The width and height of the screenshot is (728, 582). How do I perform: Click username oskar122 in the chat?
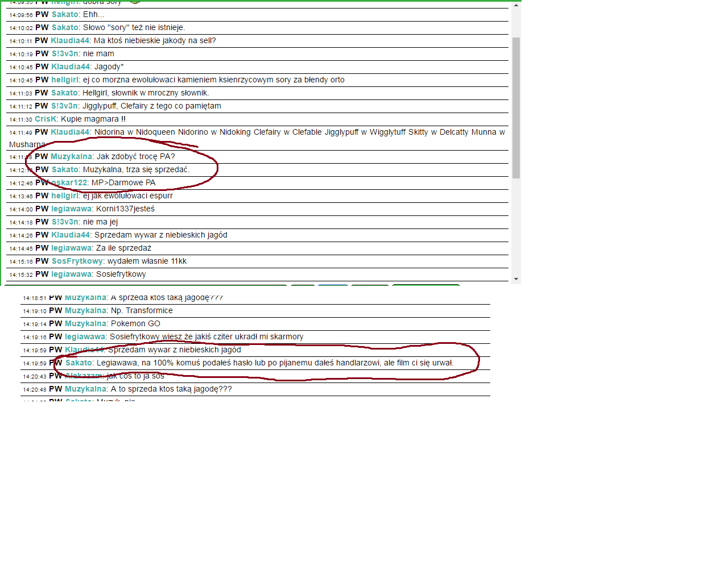[69, 183]
